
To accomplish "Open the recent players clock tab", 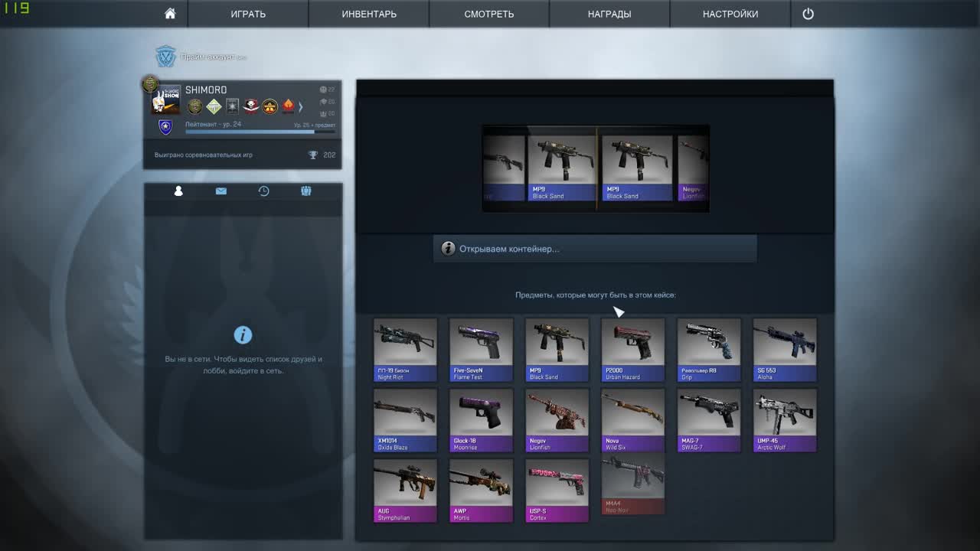I will pos(263,191).
